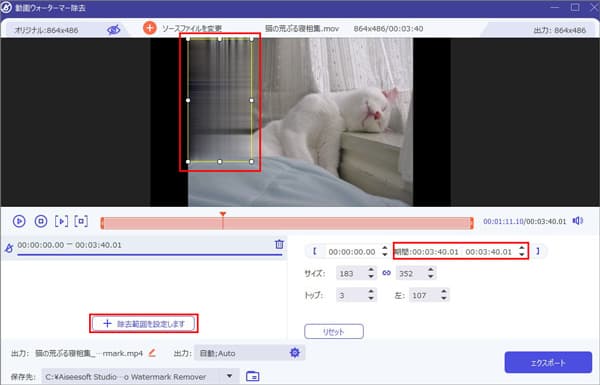This screenshot has height=385, width=600.
Task: Adjust the トップ value stepper arrows
Action: (x=371, y=295)
